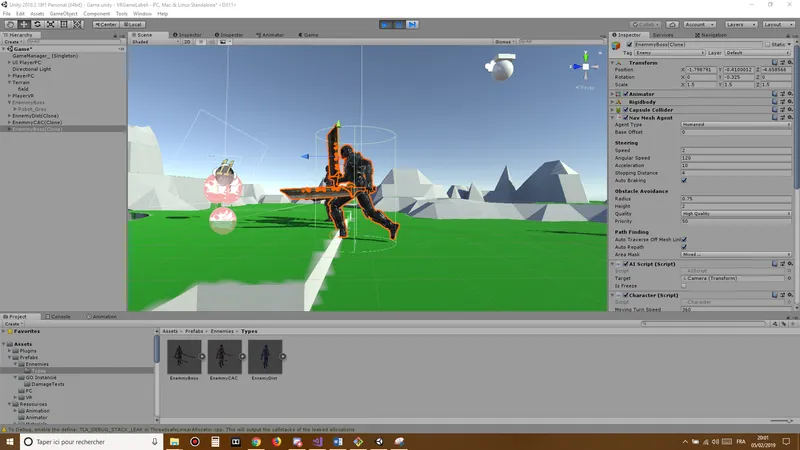The width and height of the screenshot is (800, 450).
Task: Open Animator component gear menu
Action: 790,94
